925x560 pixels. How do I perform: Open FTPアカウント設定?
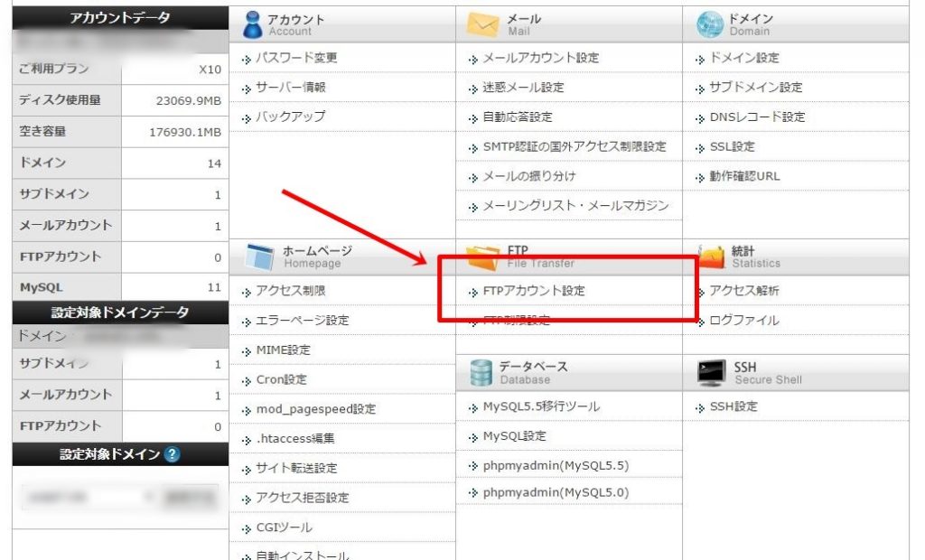pos(534,291)
